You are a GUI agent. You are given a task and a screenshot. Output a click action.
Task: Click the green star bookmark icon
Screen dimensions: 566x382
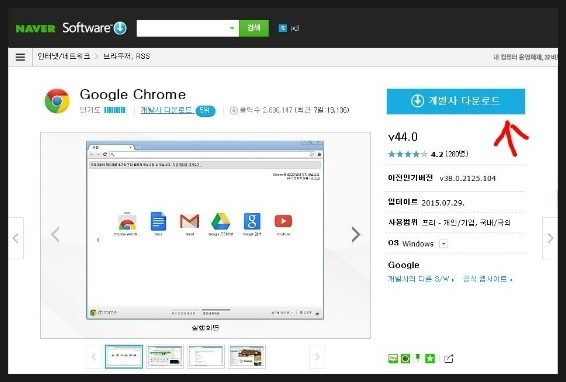pos(430,359)
